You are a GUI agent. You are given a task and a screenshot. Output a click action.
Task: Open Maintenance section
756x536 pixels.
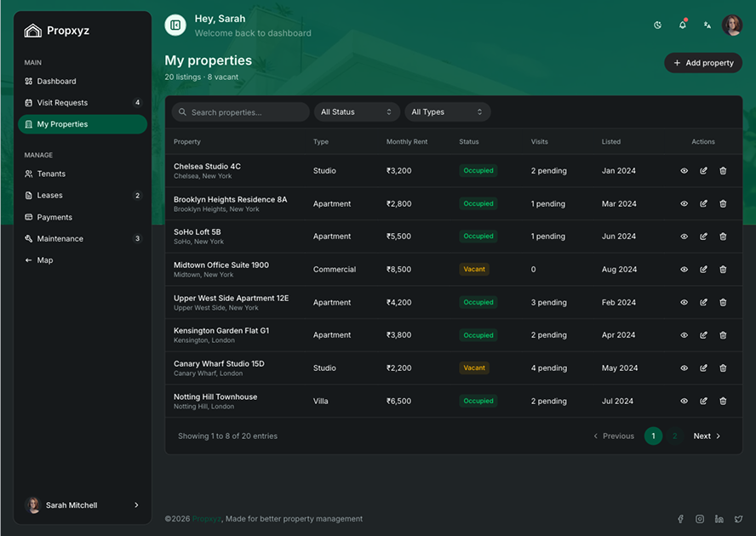click(x=83, y=238)
